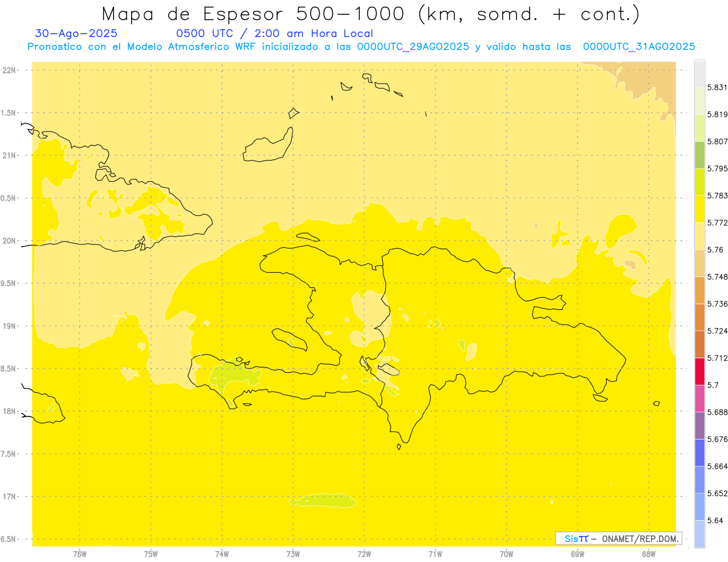Click the bright yellow 5.772–5.783 legend swatch
This screenshot has width=728, height=562.
(699, 209)
